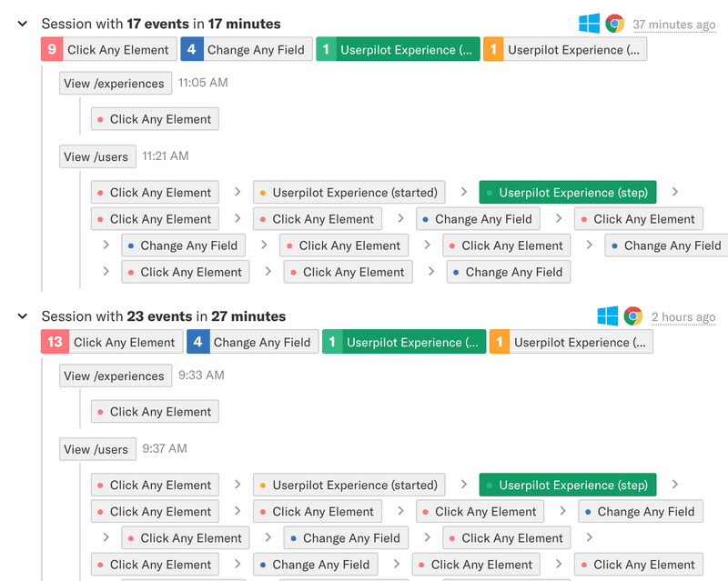The image size is (728, 581).
Task: Click orange Userpilot Experience summary chip in 17-events session
Action: [565, 50]
